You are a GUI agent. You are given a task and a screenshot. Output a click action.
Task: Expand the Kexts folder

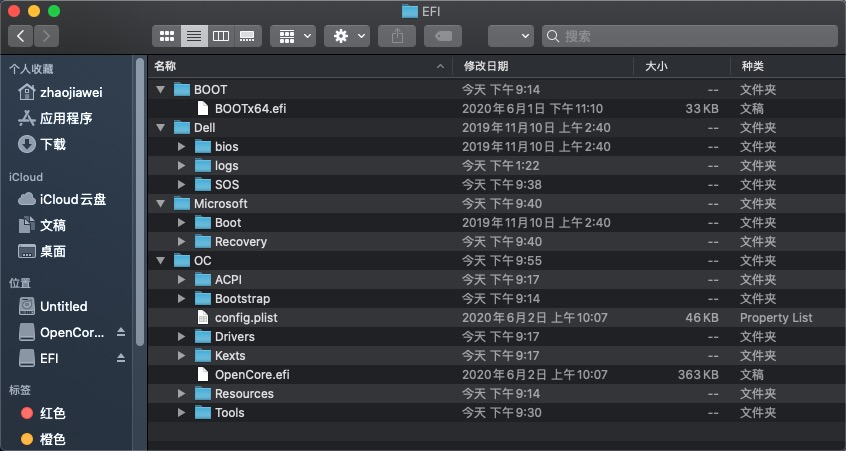[181, 356]
